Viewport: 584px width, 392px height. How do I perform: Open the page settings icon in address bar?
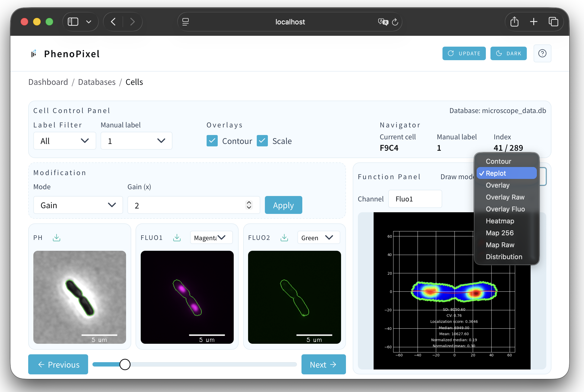pos(185,22)
